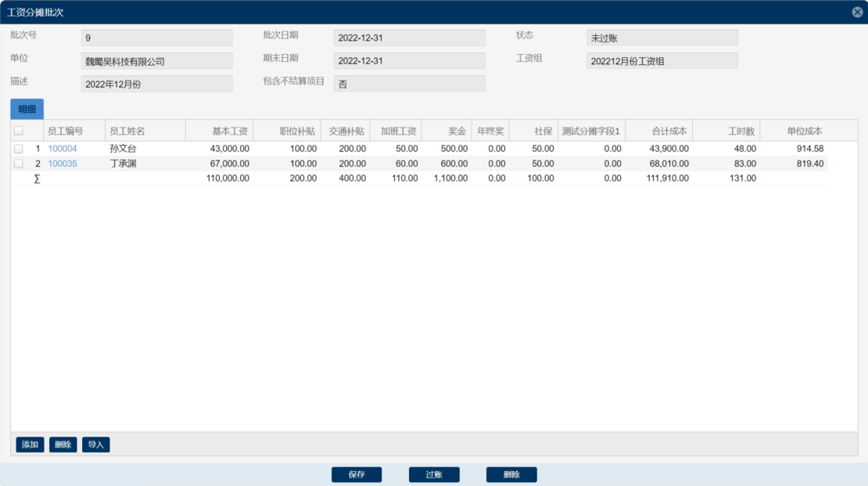
Task: Click the 添加 button below table
Action: coord(30,445)
